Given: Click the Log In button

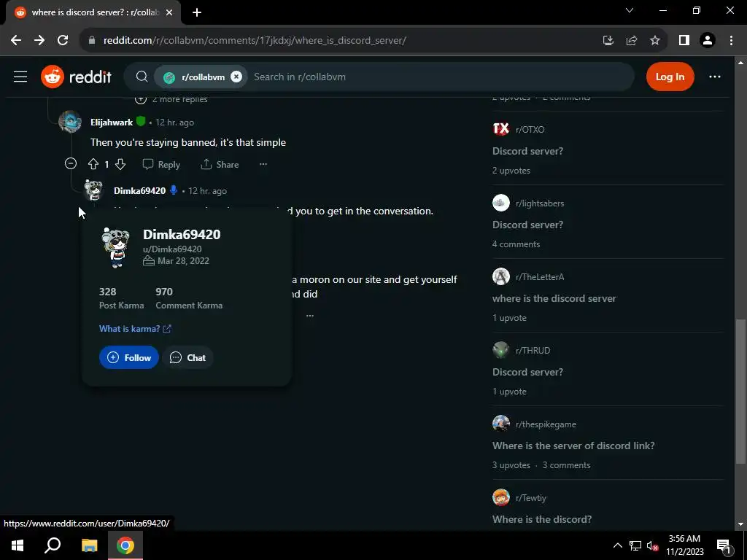Looking at the screenshot, I should pos(670,77).
